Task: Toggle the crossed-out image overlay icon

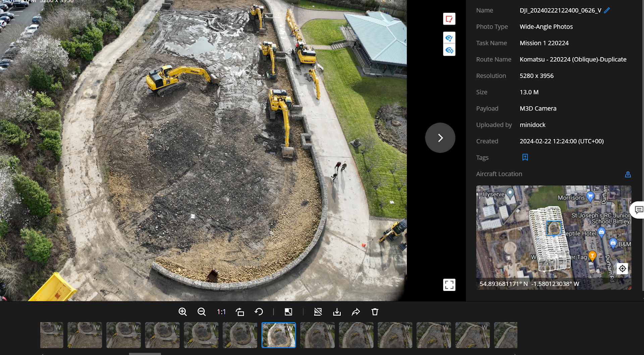Action: (x=318, y=312)
